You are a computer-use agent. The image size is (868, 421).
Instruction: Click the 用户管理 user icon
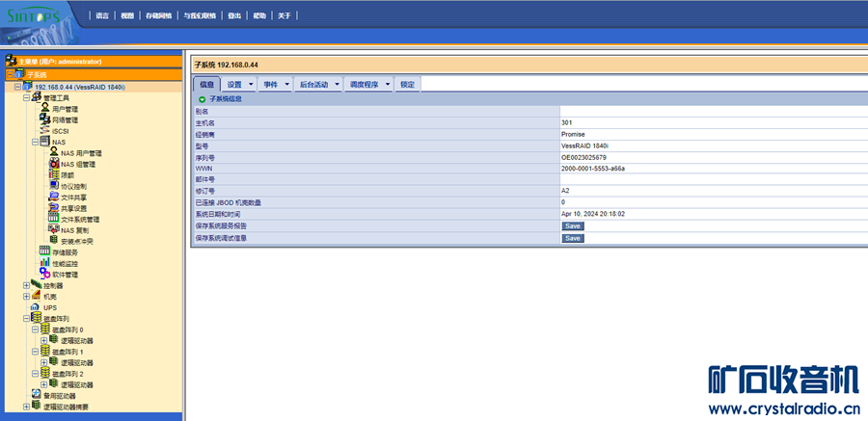(44, 108)
